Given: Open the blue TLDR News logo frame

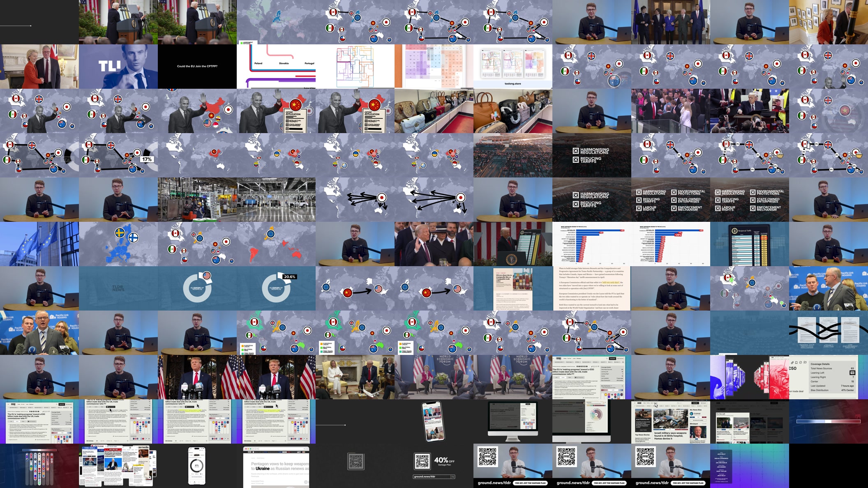Looking at the screenshot, I should pyautogui.click(x=118, y=288).
